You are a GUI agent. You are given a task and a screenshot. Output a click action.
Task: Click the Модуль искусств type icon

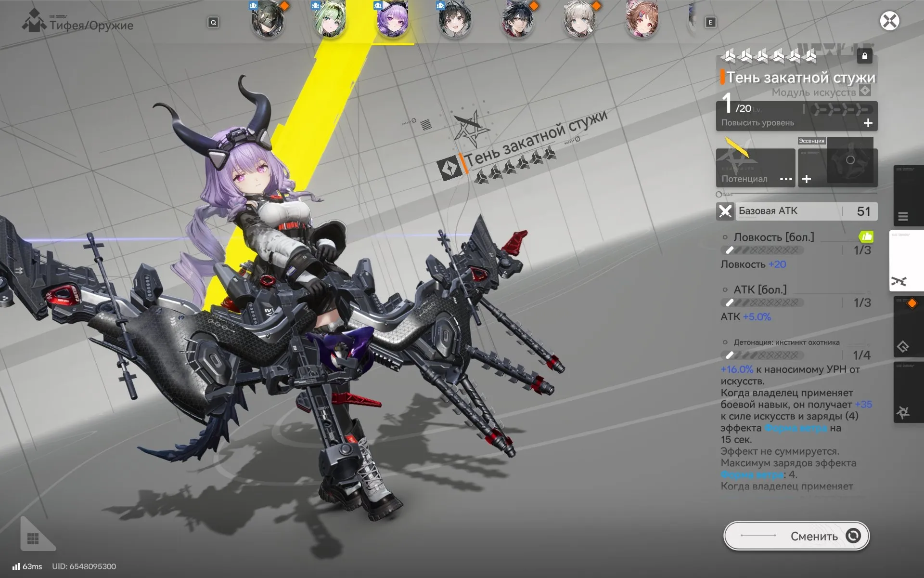[865, 91]
